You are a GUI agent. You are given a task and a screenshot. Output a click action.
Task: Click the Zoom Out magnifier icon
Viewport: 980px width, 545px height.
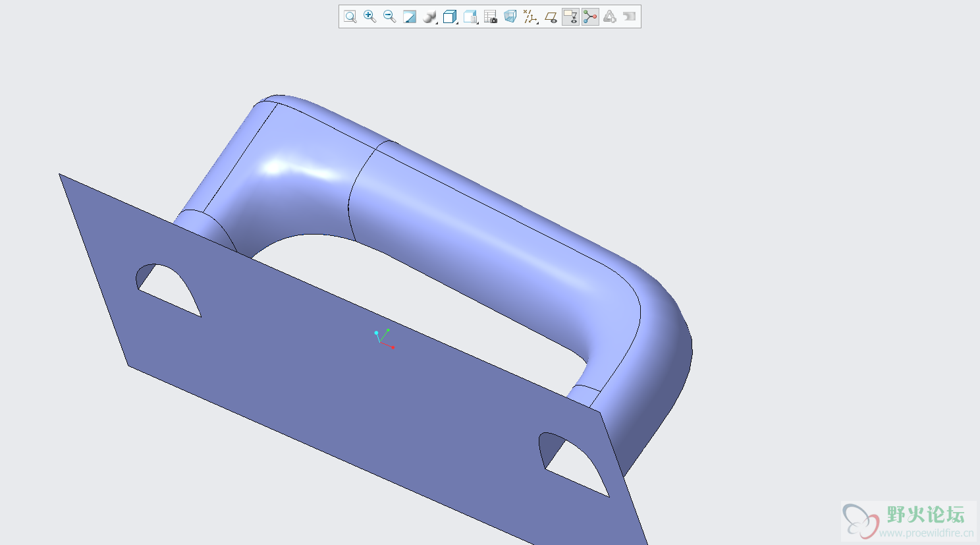tap(390, 16)
